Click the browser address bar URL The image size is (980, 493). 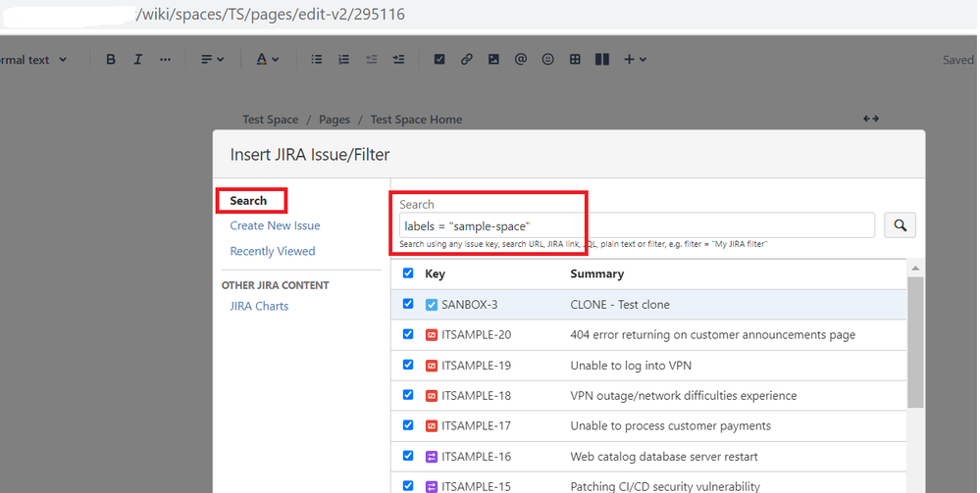(272, 14)
